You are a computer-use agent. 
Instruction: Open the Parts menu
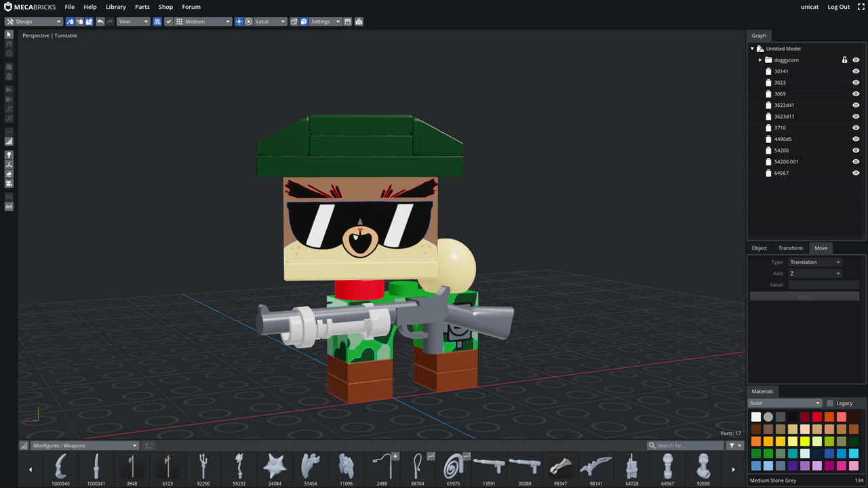142,7
